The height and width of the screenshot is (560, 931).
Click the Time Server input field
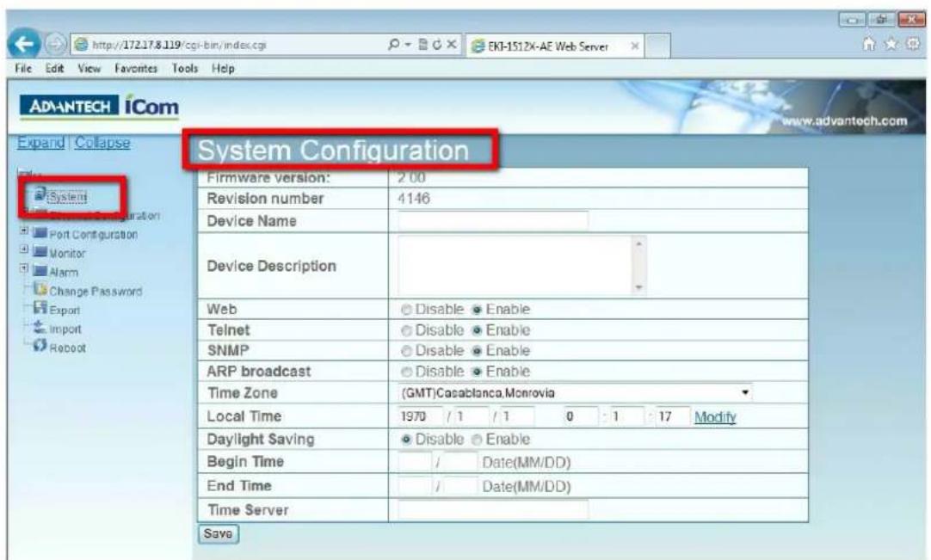click(493, 509)
